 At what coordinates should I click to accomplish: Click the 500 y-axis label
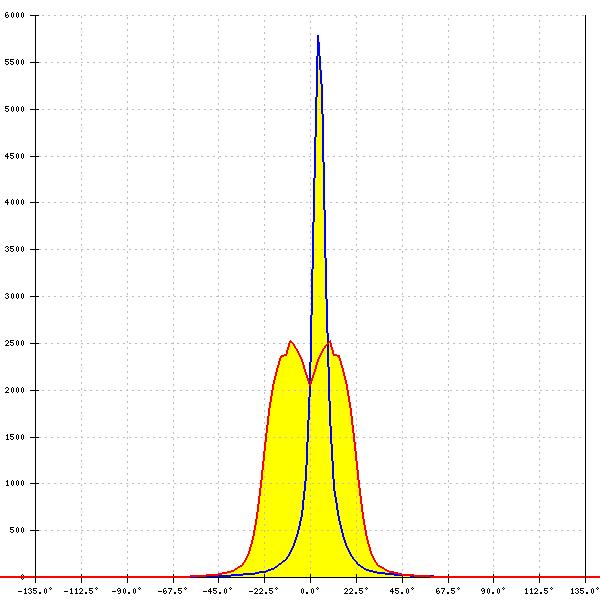pos(17,530)
